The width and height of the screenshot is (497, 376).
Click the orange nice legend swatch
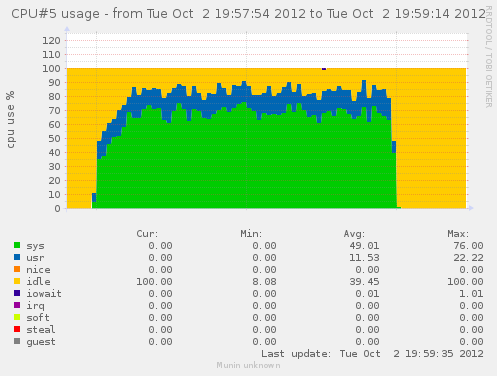pyautogui.click(x=17, y=269)
